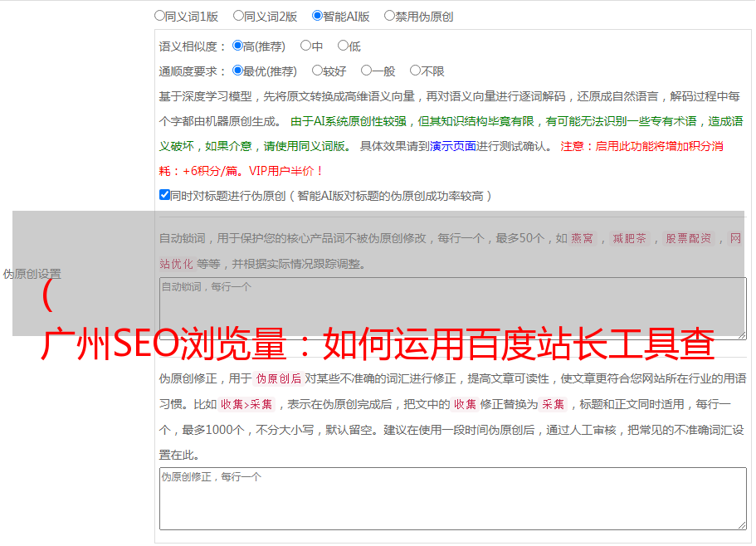Set 通顺度要求 to 较好
The height and width of the screenshot is (546, 756).
click(317, 71)
